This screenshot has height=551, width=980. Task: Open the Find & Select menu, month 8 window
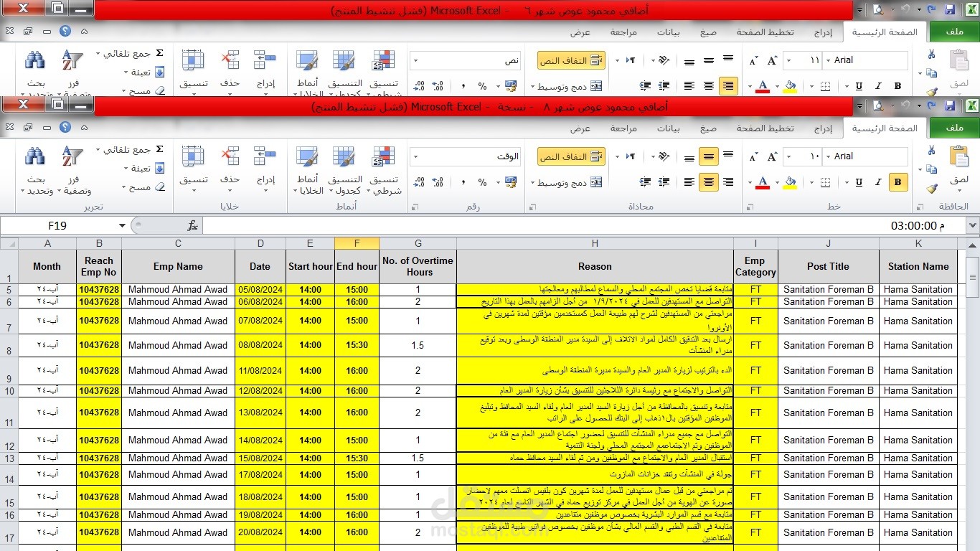[35, 171]
